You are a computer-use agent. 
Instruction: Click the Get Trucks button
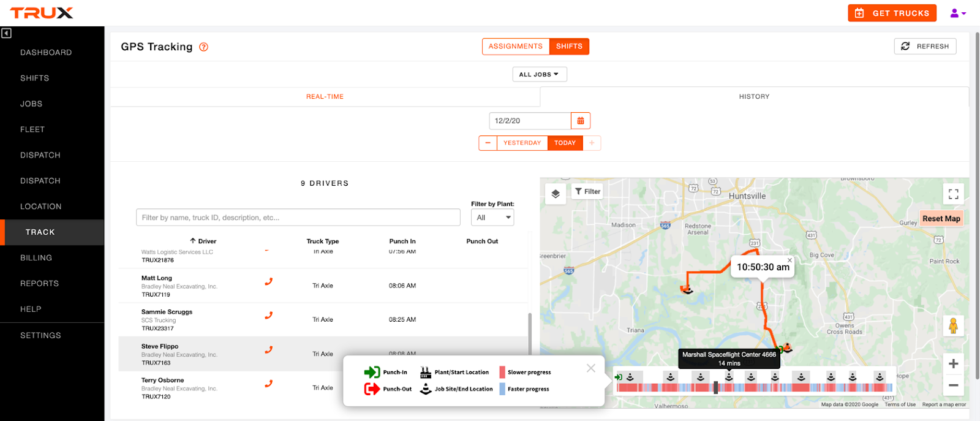[892, 13]
